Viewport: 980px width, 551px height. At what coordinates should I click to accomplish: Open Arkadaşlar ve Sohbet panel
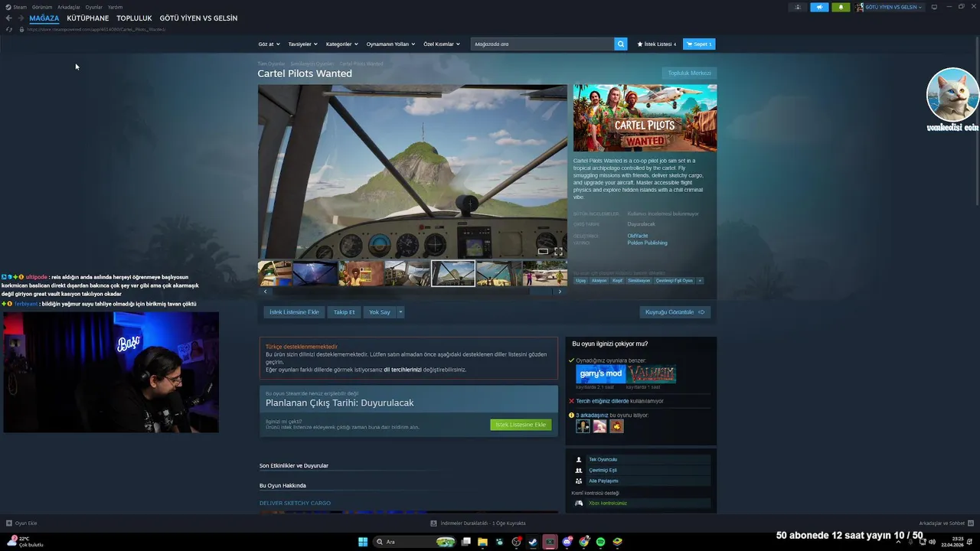pos(946,523)
